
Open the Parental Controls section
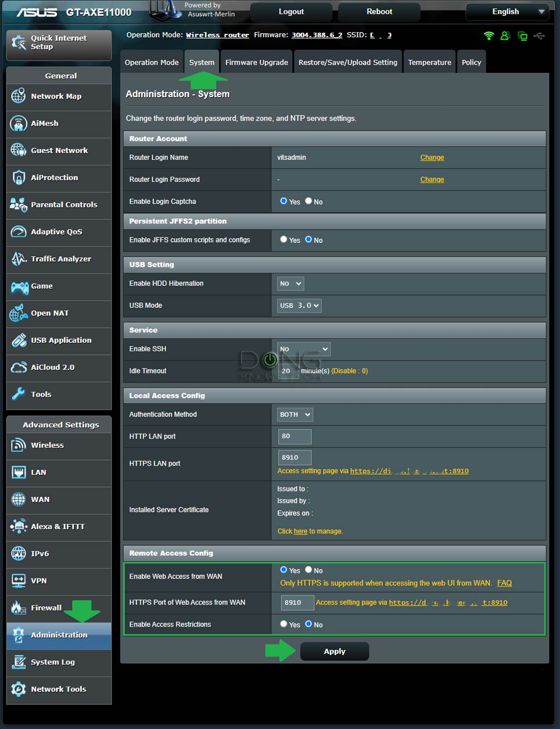click(63, 205)
